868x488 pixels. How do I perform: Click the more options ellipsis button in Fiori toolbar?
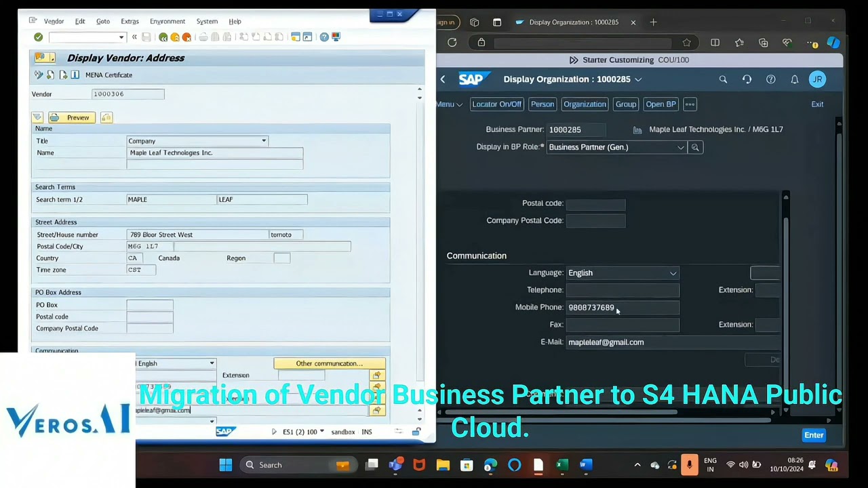pyautogui.click(x=690, y=104)
